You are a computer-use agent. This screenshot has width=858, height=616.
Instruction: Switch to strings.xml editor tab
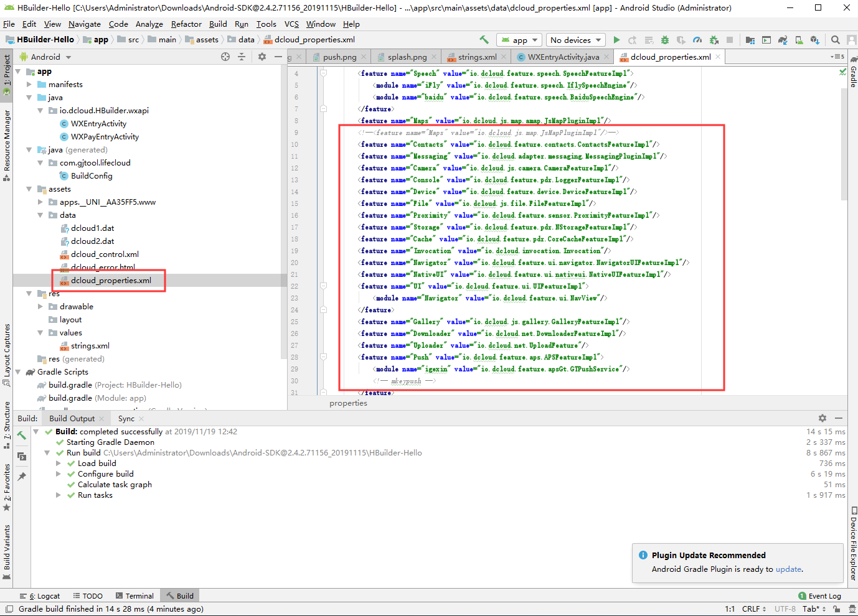coord(477,57)
